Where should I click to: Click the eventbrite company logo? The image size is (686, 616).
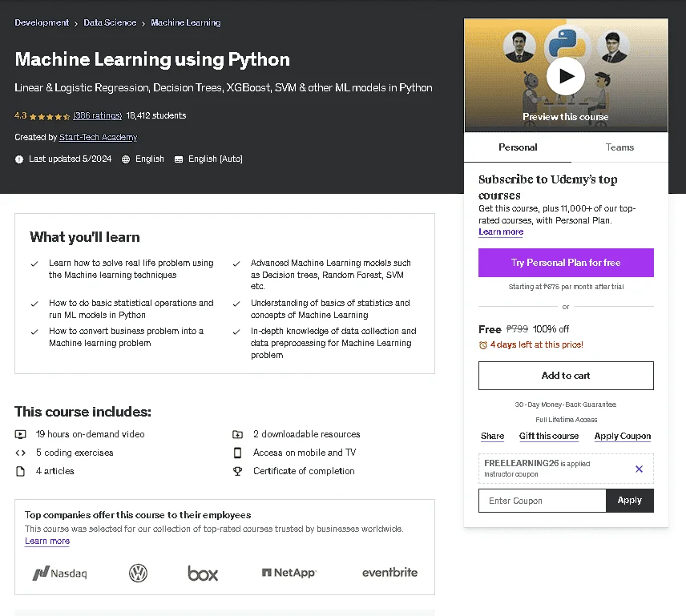(389, 572)
